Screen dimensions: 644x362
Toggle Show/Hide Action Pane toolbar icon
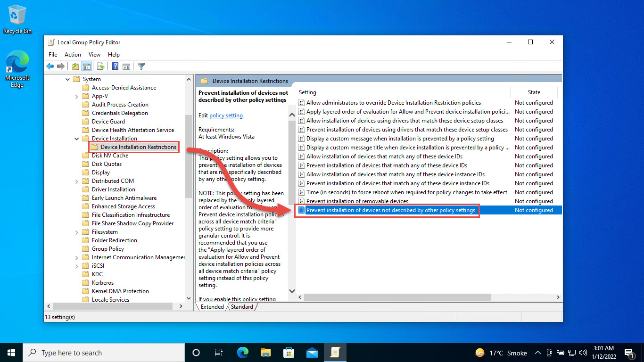pyautogui.click(x=126, y=66)
